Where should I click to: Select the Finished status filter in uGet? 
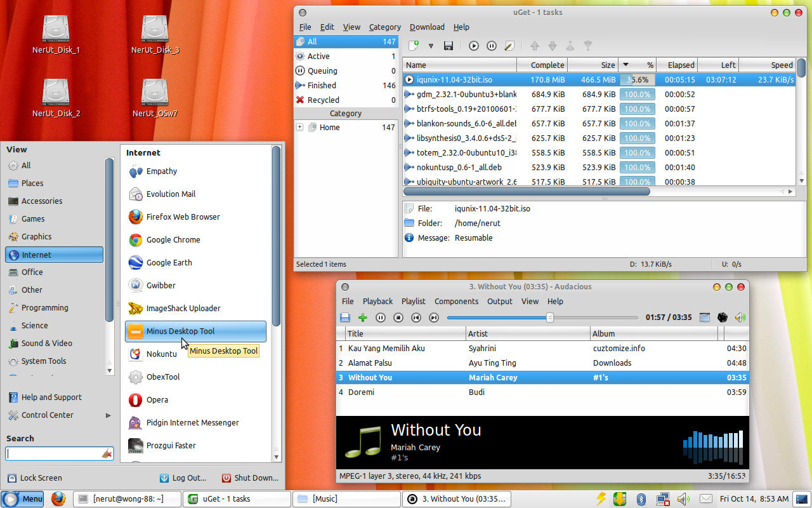[x=346, y=85]
